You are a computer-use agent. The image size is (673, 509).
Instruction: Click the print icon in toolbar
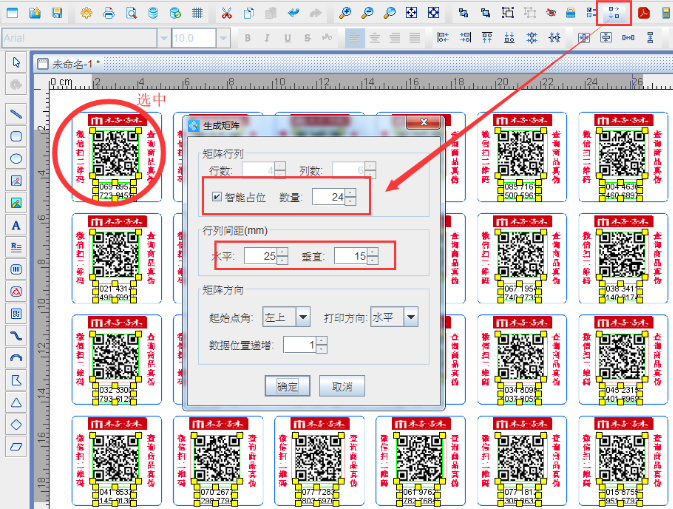pos(107,13)
